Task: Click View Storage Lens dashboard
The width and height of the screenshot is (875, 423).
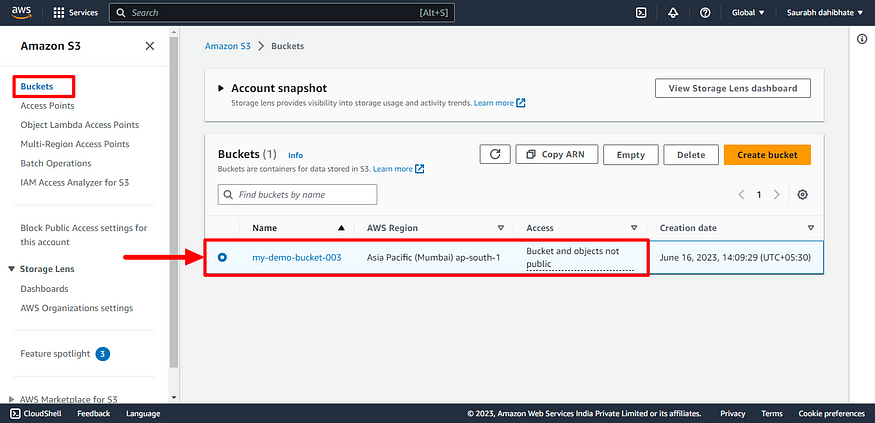Action: [733, 88]
